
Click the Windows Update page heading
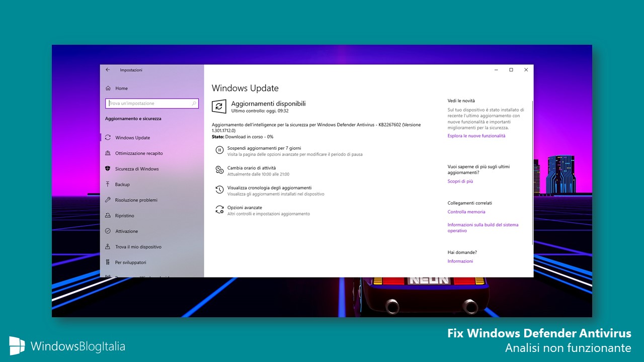click(x=245, y=88)
